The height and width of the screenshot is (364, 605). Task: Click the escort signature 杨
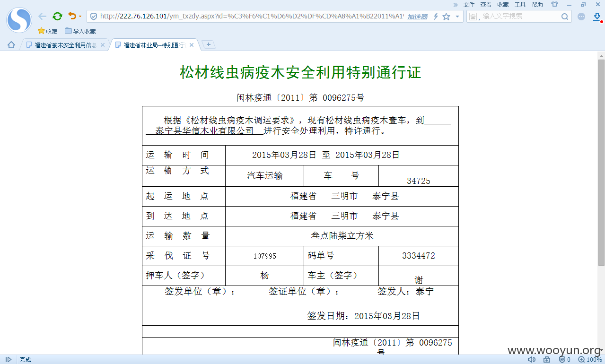point(264,275)
